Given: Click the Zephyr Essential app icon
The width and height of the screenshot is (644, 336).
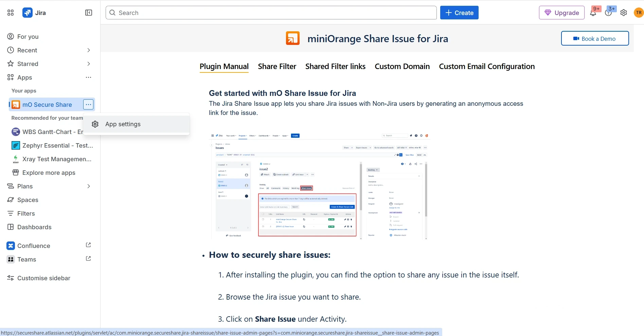Looking at the screenshot, I should click(x=16, y=145).
